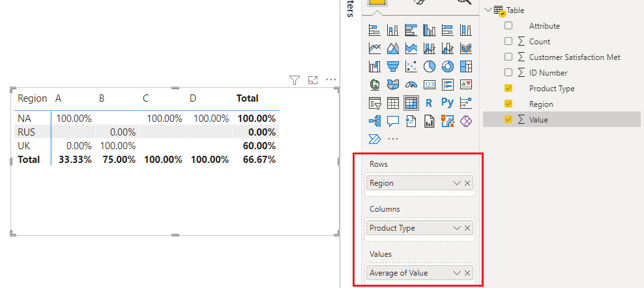Screen dimensions: 644x288
Task: Select the Stacked area chart visual
Action: (x=411, y=48)
